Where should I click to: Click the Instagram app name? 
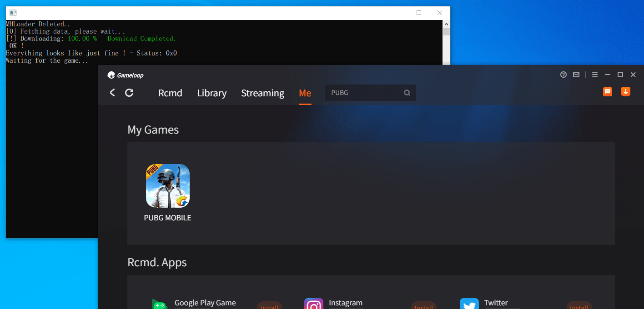click(x=346, y=303)
